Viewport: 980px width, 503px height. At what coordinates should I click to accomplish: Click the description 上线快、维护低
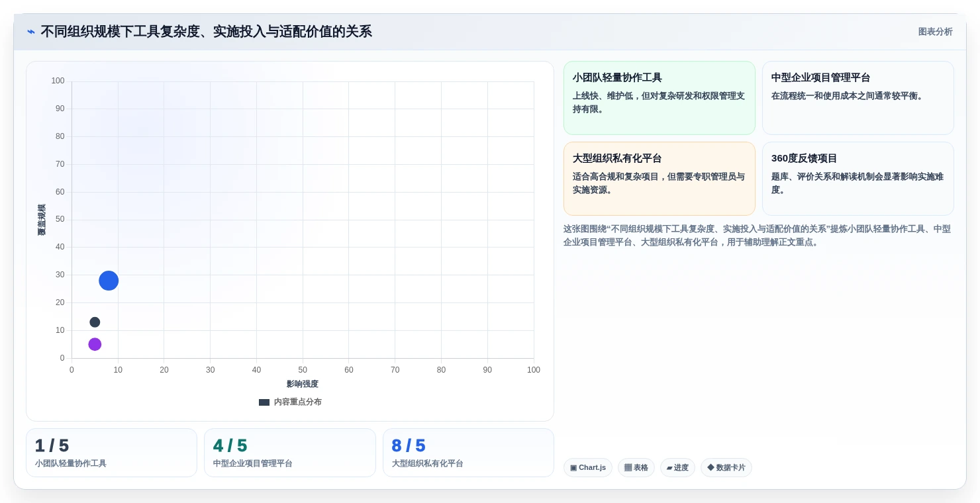659,103
